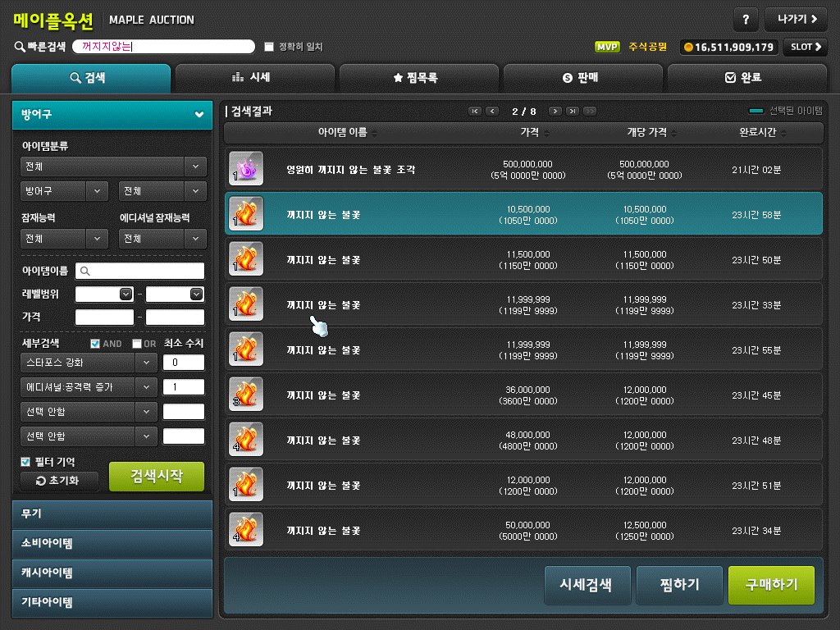Open the 아이템분류 전체 dropdown
Viewport: 840px width, 630px height.
tap(113, 167)
